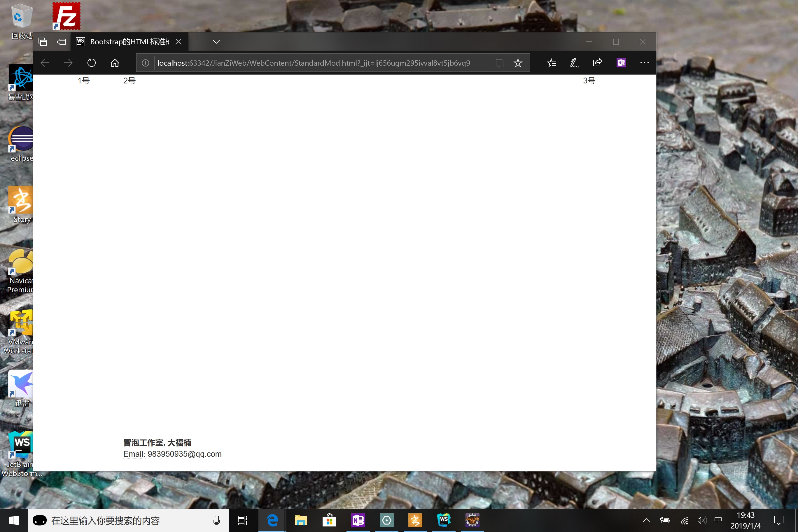Select the Bootstrap的HTML标准 tab

click(129, 42)
